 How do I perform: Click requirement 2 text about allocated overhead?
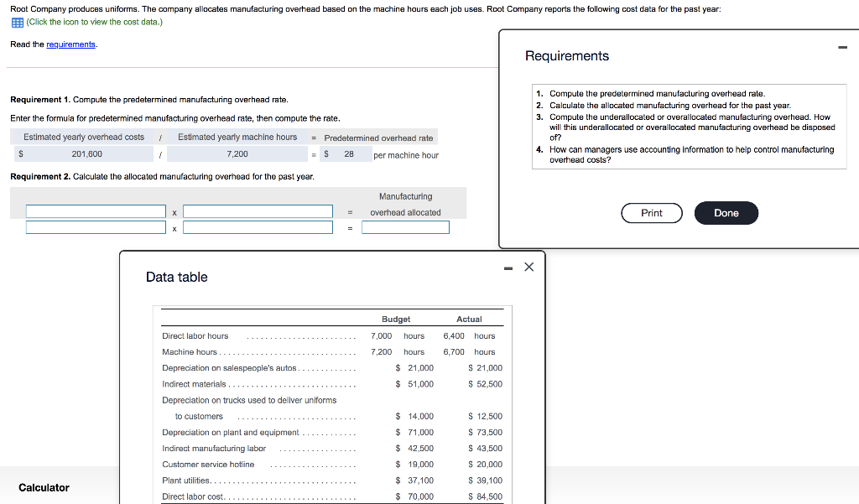pyautogui.click(x=670, y=105)
